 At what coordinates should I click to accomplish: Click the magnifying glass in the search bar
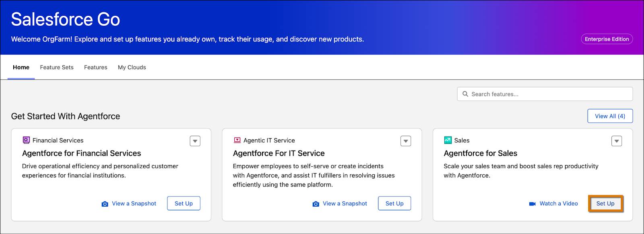coord(466,93)
